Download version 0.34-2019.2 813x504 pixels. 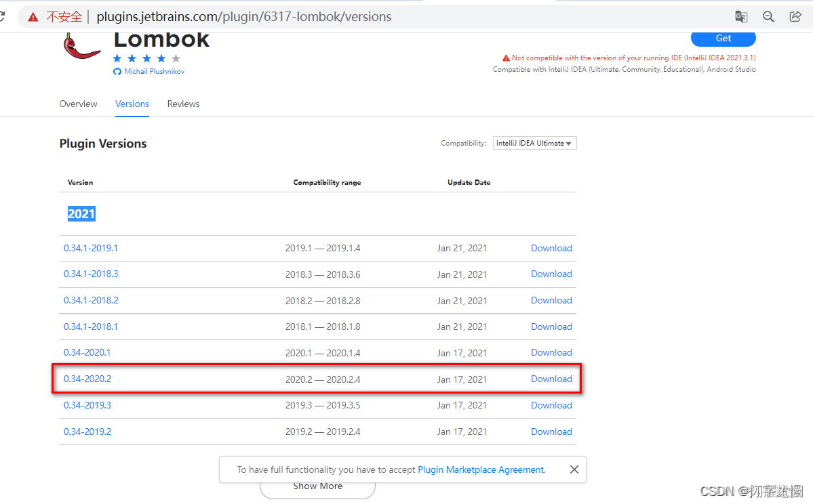(x=551, y=432)
